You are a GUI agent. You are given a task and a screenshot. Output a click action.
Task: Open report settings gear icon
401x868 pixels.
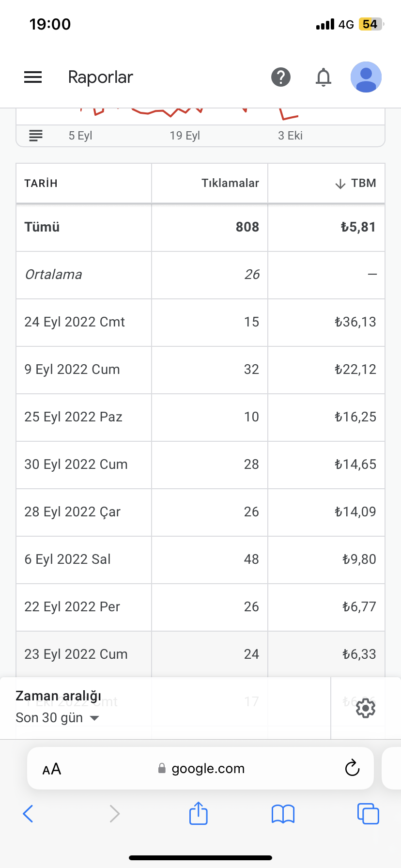point(366,709)
